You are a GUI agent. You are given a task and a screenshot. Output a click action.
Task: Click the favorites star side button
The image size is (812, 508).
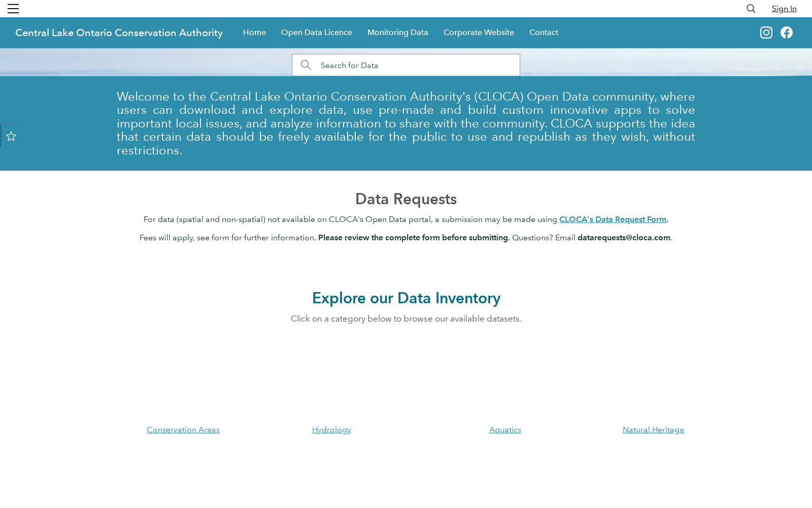[x=11, y=136]
